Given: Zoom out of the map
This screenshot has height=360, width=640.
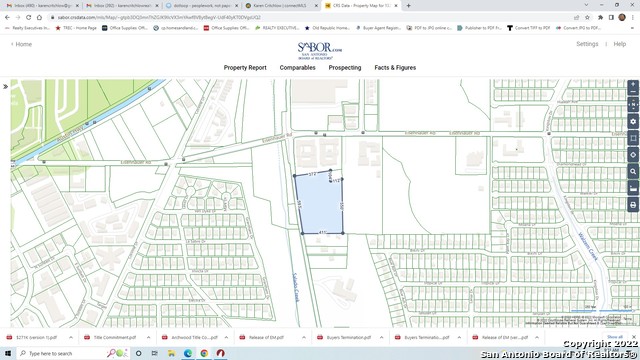Looking at the screenshot, I should point(633,92).
